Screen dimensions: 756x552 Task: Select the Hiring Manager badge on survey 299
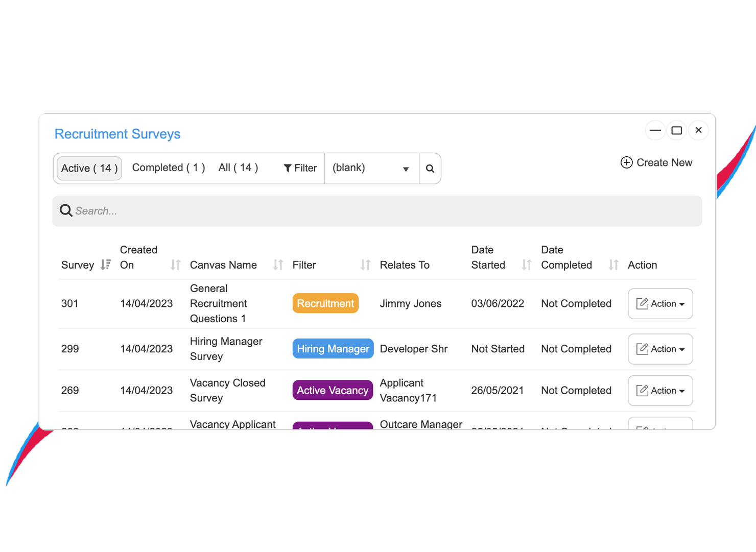point(333,348)
